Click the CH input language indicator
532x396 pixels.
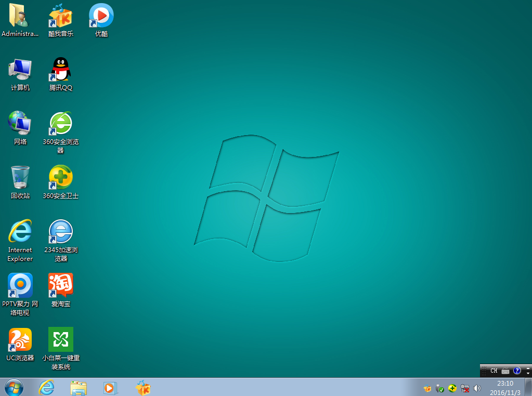point(494,371)
